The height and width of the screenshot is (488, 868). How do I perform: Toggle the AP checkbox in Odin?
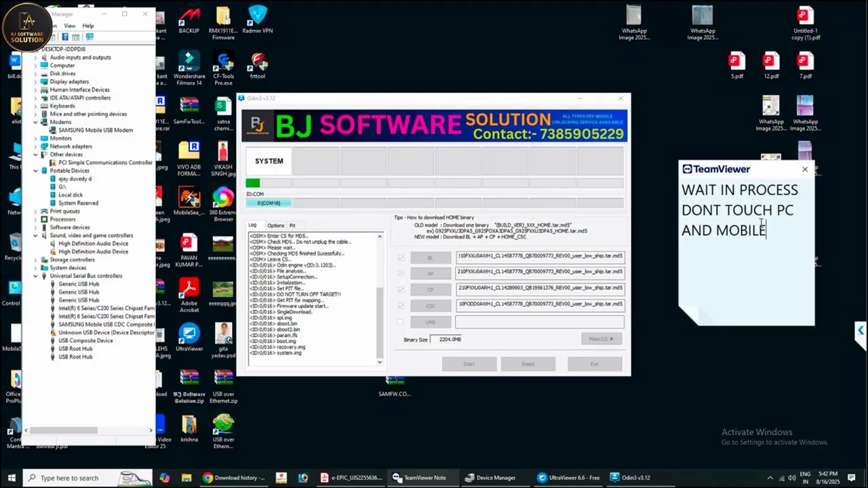tap(401, 273)
